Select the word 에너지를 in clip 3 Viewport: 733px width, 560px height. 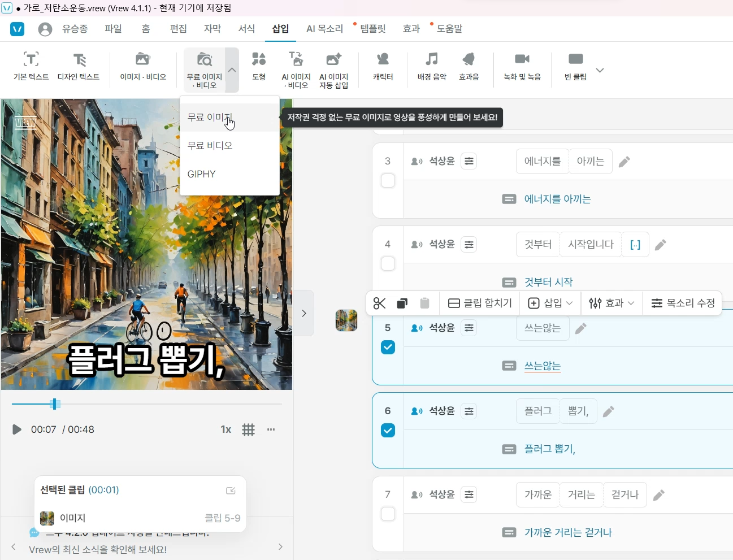[543, 162]
